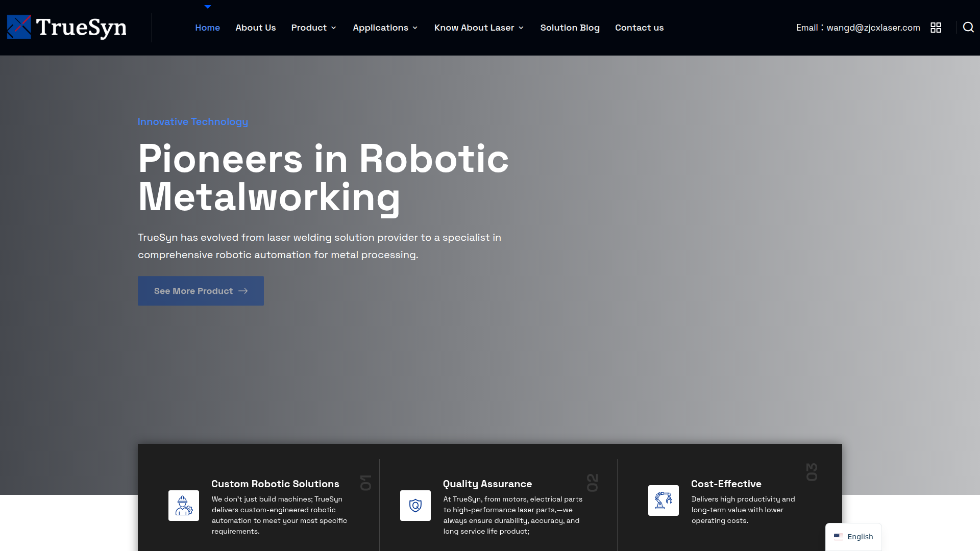This screenshot has height=551, width=980.
Task: Go to the Home menu item
Action: coord(207,28)
